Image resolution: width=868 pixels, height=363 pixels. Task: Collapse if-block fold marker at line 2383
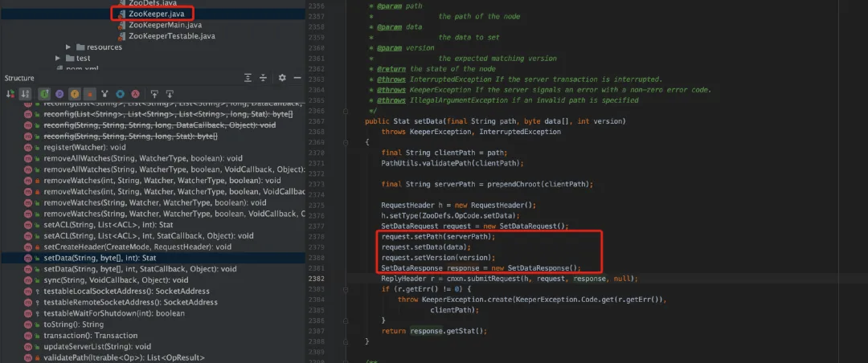point(346,289)
